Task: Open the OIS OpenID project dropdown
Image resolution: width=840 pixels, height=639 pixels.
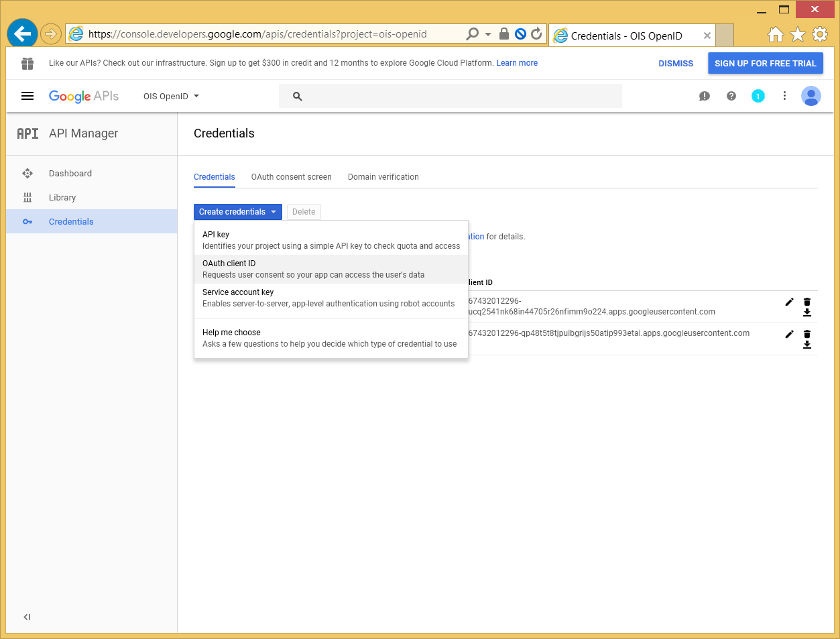Action: click(x=171, y=96)
